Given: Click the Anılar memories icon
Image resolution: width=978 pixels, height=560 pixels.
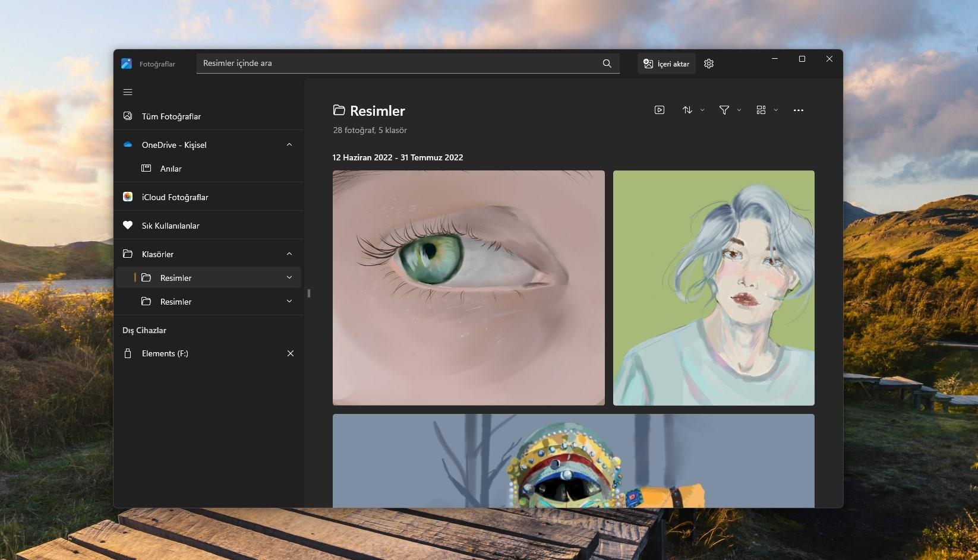Looking at the screenshot, I should 146,168.
